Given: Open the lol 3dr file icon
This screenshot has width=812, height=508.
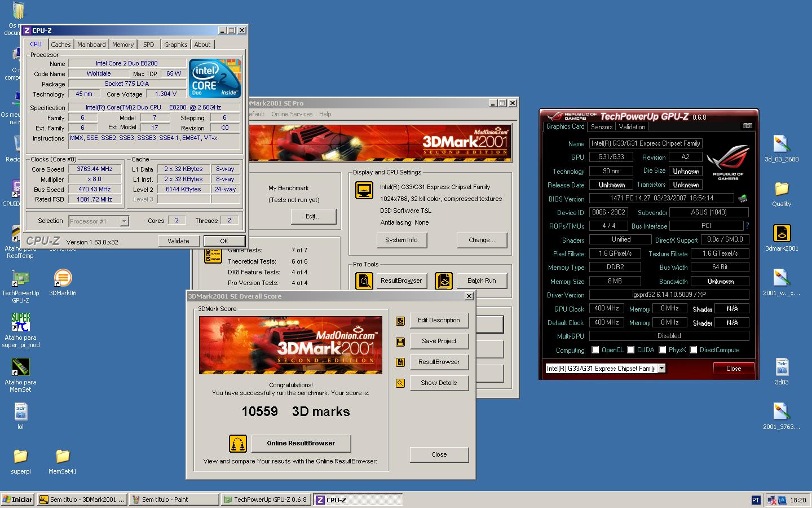Looking at the screenshot, I should [x=20, y=416].
